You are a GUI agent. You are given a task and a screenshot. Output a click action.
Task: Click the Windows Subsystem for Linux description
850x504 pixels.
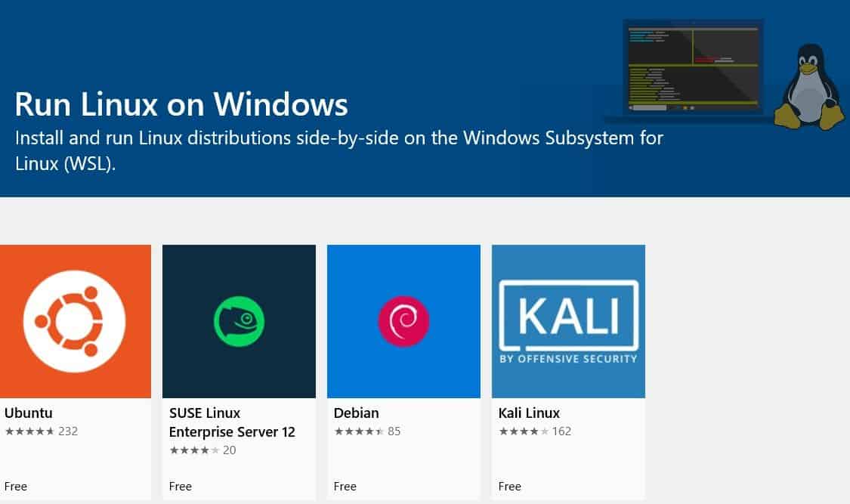339,150
